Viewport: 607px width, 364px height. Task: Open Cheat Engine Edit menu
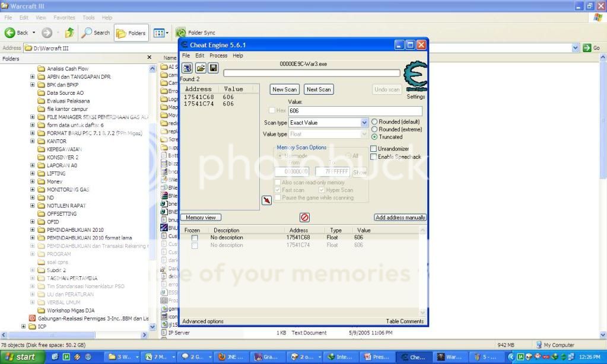[x=200, y=56]
